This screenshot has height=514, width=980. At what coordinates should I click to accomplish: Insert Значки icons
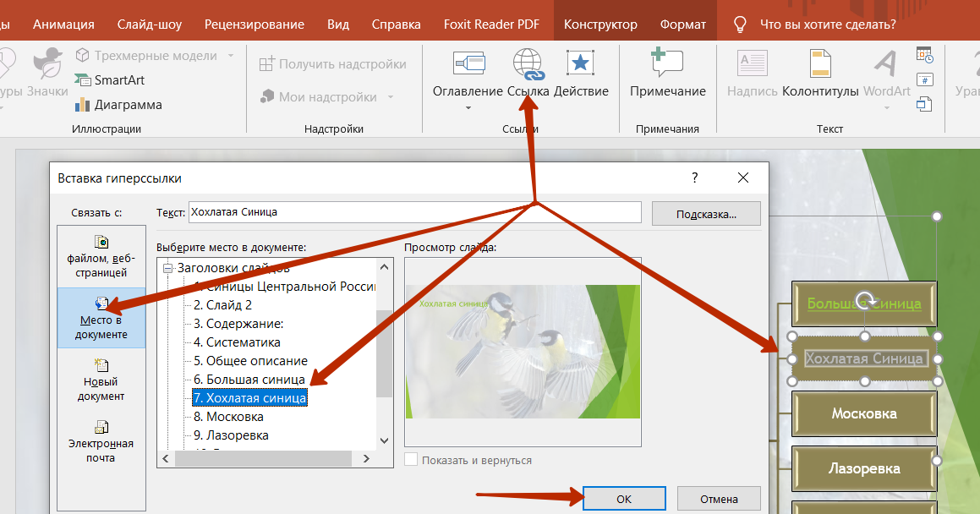47,74
